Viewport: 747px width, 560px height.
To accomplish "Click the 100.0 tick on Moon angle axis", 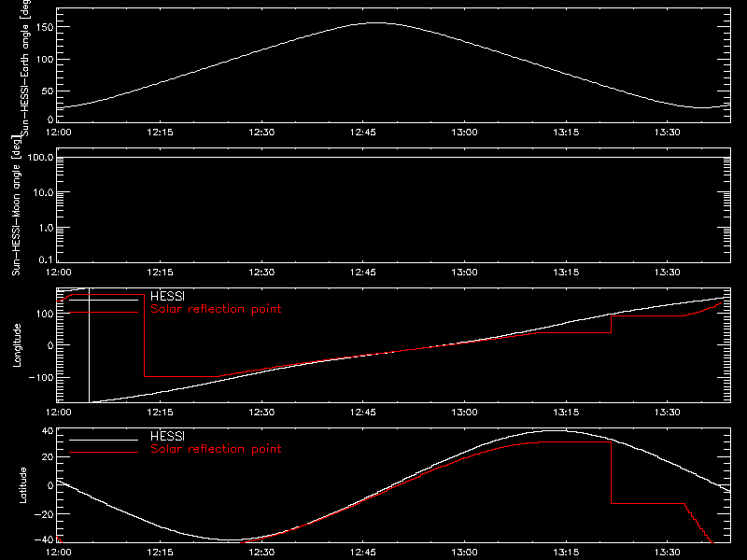I will tap(40, 157).
